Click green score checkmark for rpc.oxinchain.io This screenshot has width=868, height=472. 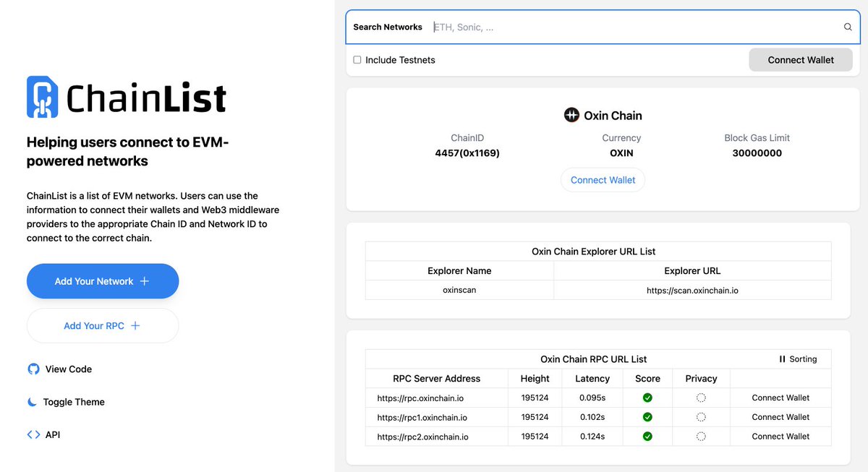coord(647,398)
